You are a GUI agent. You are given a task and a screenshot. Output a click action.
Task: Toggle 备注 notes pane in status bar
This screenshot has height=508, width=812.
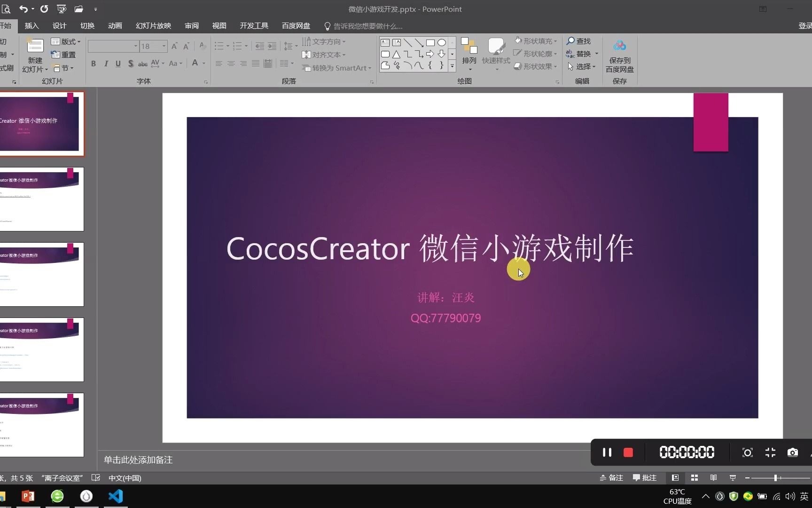point(611,478)
